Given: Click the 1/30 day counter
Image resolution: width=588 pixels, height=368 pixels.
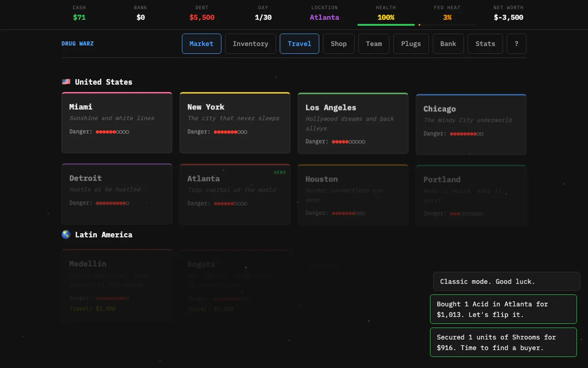Looking at the screenshot, I should pos(263,17).
